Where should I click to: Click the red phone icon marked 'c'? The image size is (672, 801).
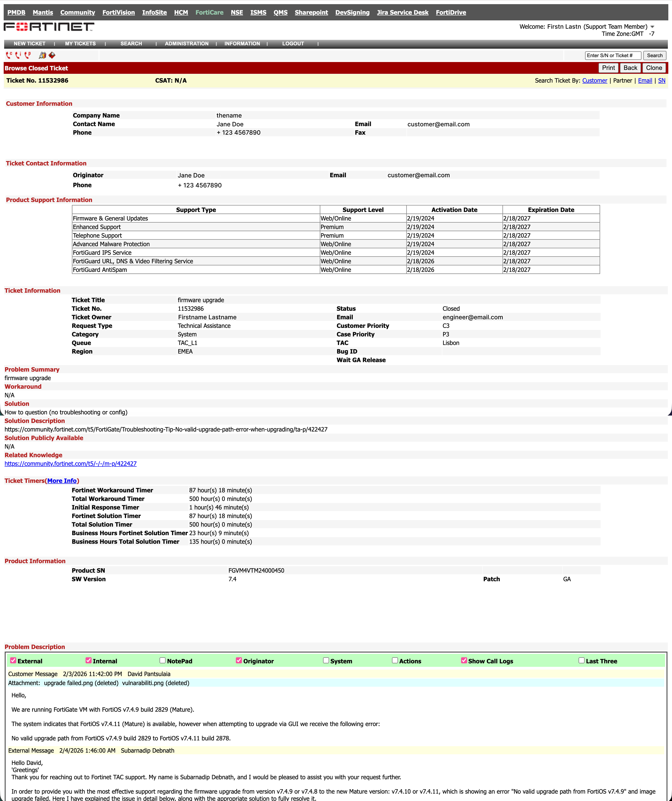(x=9, y=55)
